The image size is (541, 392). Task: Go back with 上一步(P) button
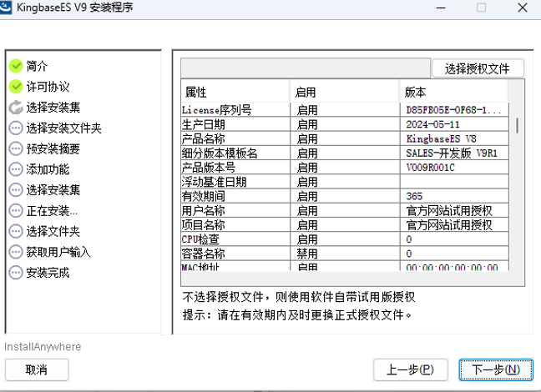410,369
